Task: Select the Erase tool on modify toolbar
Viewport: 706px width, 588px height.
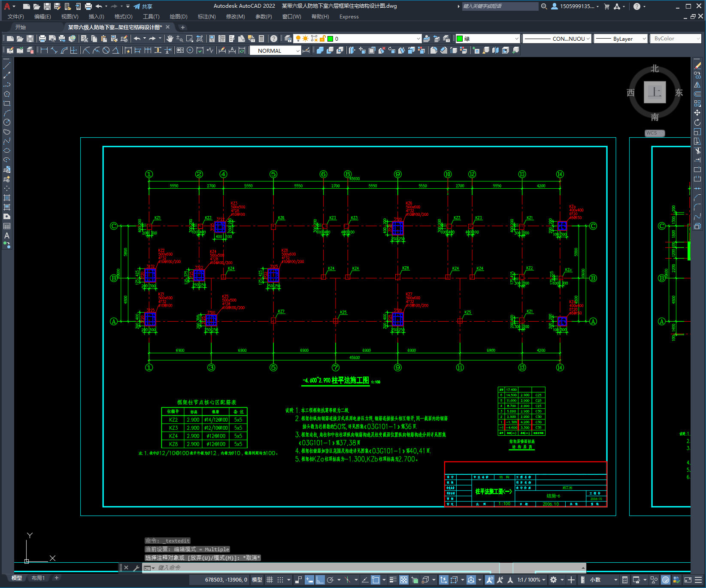Action: pos(697,66)
